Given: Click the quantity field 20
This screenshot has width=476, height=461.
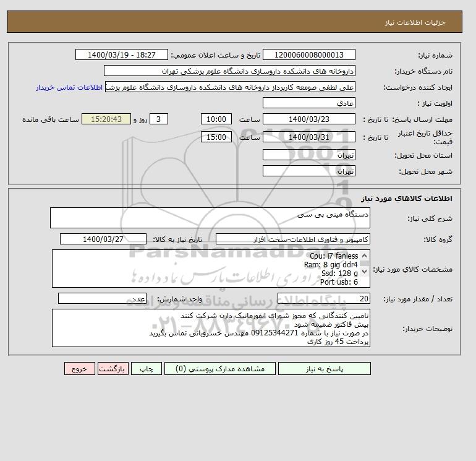Looking at the screenshot, I should pyautogui.click(x=323, y=298).
